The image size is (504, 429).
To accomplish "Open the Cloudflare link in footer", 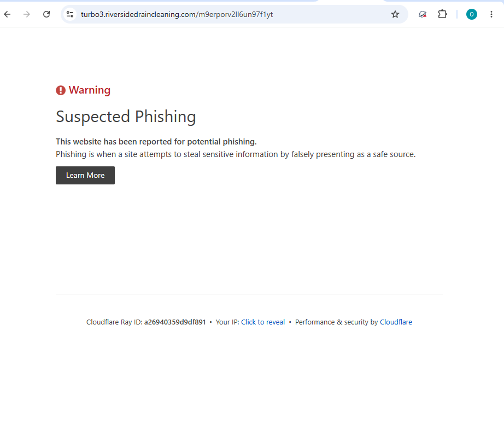I will tap(396, 322).
